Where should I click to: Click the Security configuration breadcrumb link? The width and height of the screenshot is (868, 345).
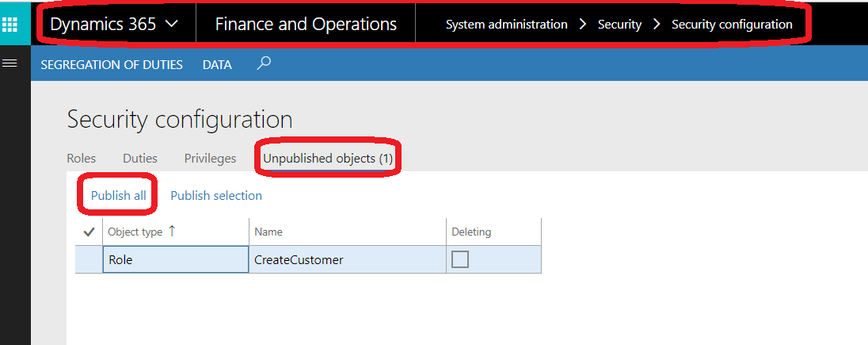[x=732, y=25]
